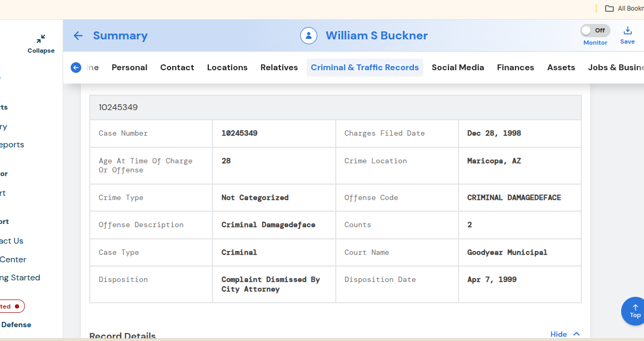Select the Social Media tab

(x=457, y=67)
